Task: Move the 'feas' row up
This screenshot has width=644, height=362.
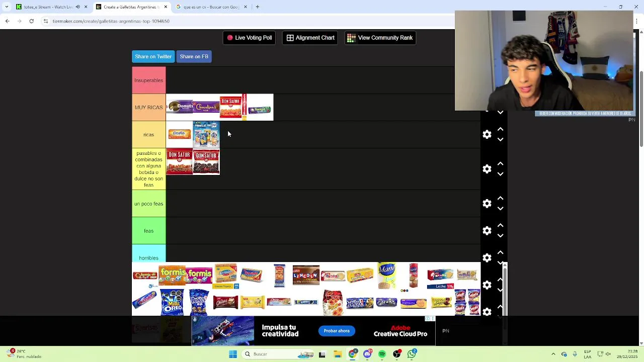Action: point(500,226)
